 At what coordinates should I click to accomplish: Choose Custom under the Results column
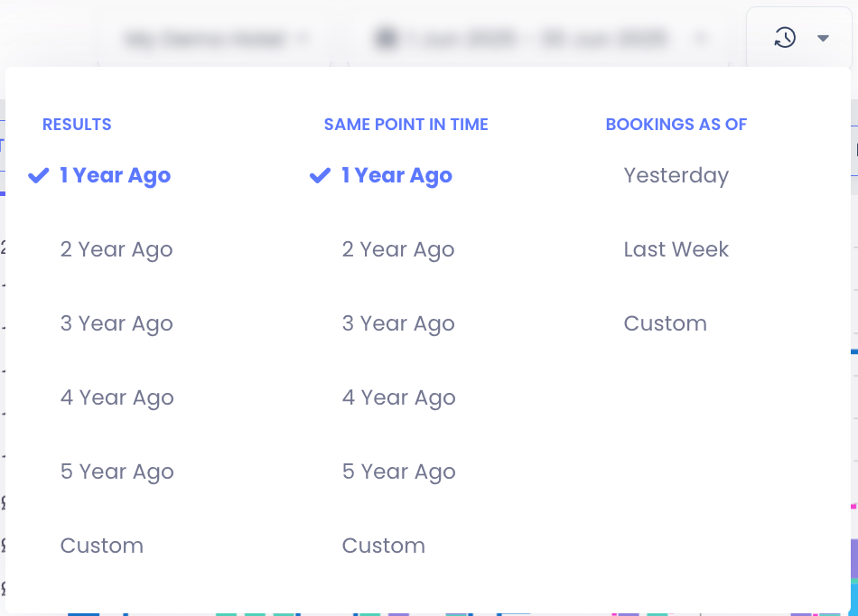101,546
